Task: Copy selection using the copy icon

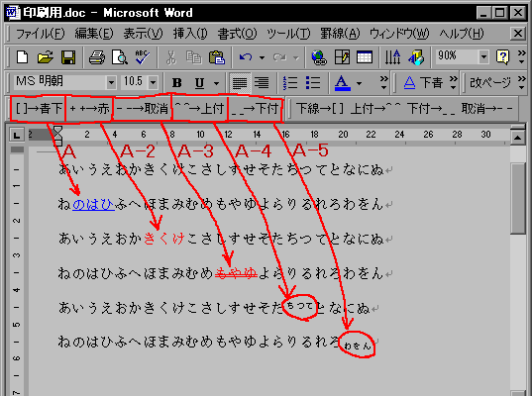Action: [194, 57]
